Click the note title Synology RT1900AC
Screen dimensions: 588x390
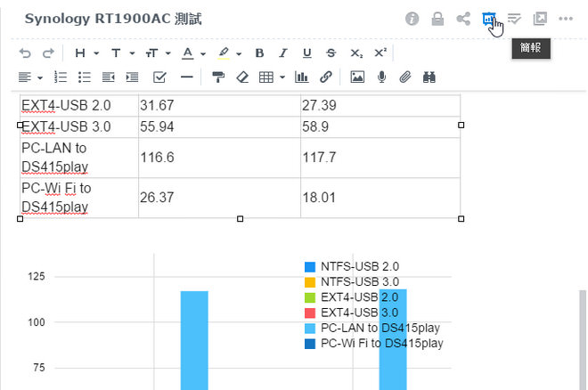tap(113, 19)
